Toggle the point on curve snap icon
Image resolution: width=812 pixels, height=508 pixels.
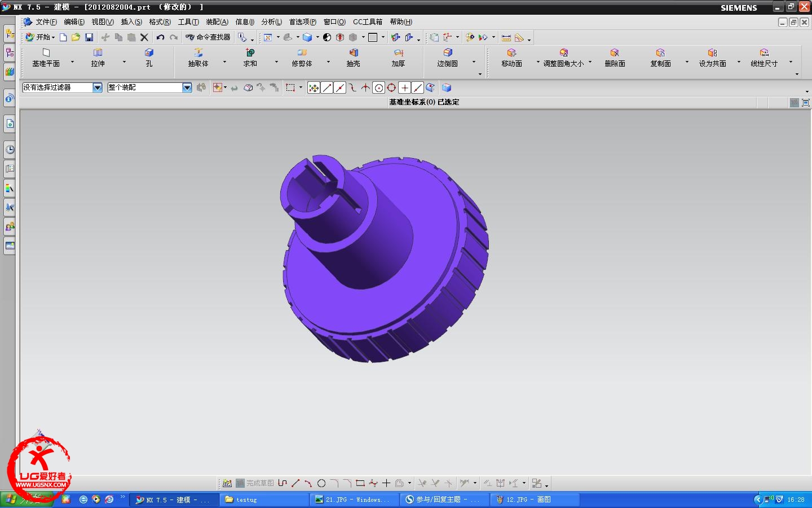point(417,87)
